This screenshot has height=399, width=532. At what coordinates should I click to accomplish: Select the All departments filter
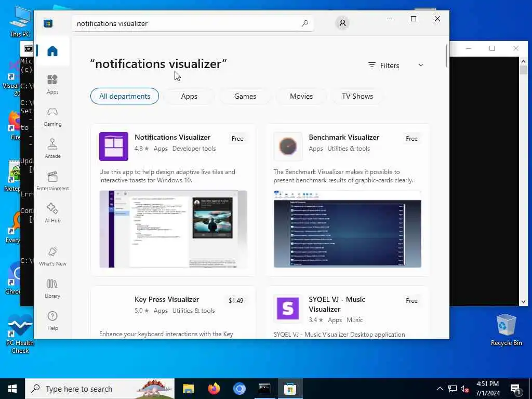[x=125, y=96]
